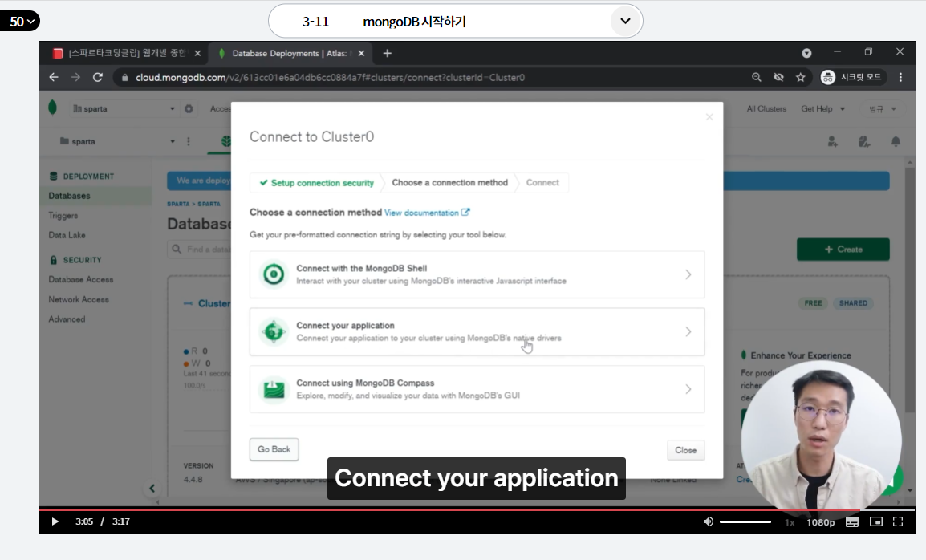
Task: Expand the 3-11 mongoDB lesson dropdown
Action: pos(625,22)
